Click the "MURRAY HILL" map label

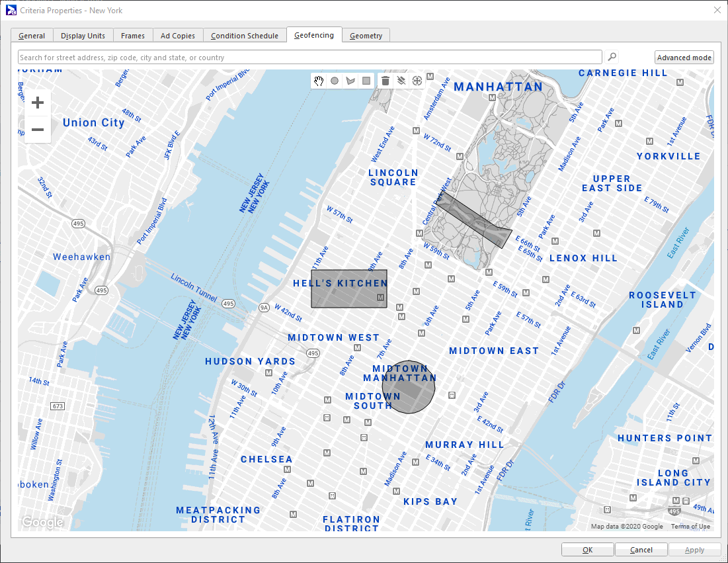click(465, 445)
